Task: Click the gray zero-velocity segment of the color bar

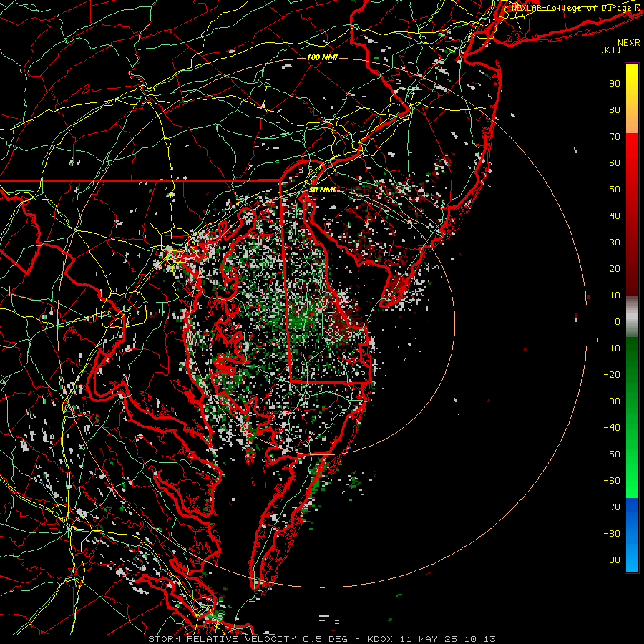Action: pyautogui.click(x=632, y=317)
